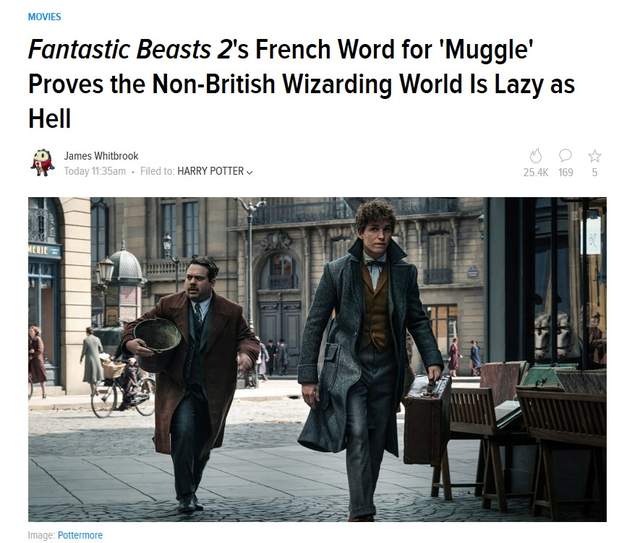The height and width of the screenshot is (543, 640).
Task: Click the suitcase in the hero image
Action: (427, 420)
